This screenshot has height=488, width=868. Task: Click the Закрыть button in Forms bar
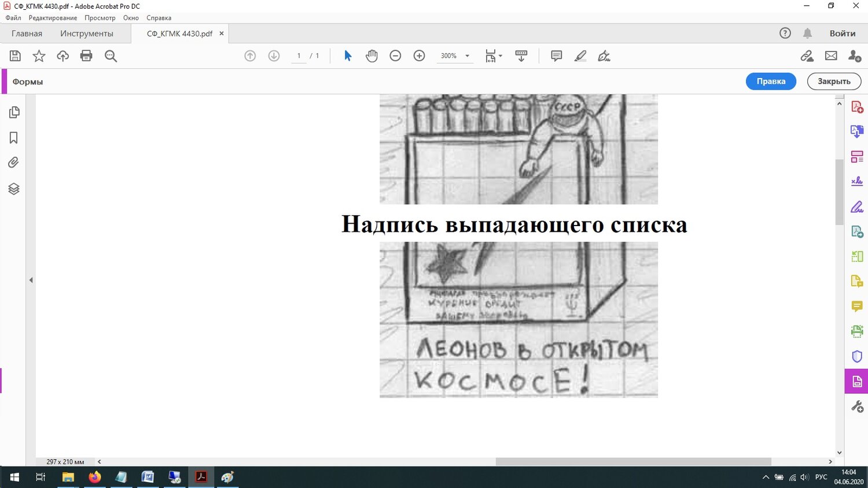pyautogui.click(x=834, y=82)
